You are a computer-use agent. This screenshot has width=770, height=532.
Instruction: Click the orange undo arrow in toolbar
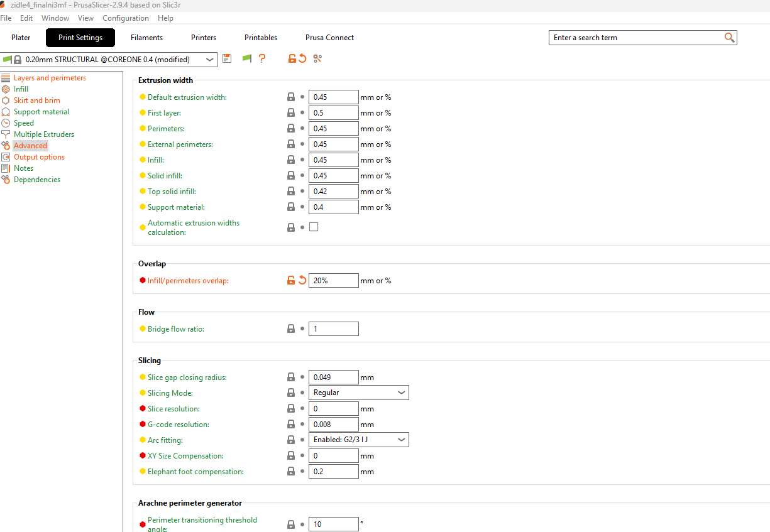302,58
